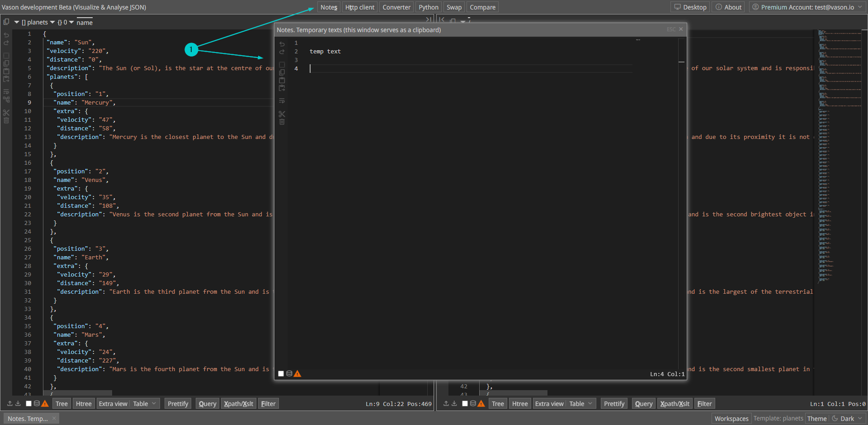
Task: Expand dropdown arrow before planets breadcrumb
Action: click(17, 22)
